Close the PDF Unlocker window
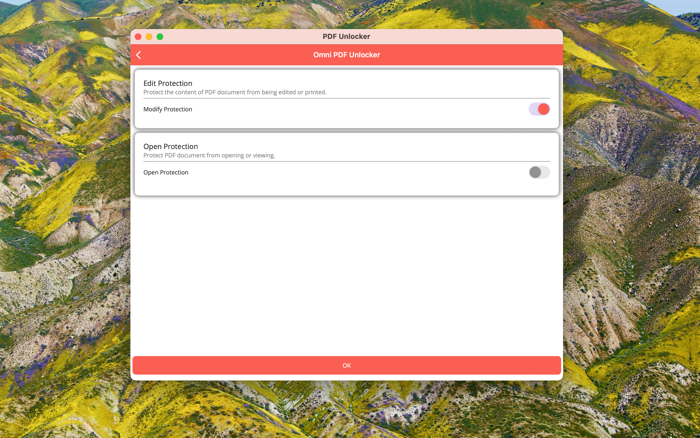 (138, 37)
